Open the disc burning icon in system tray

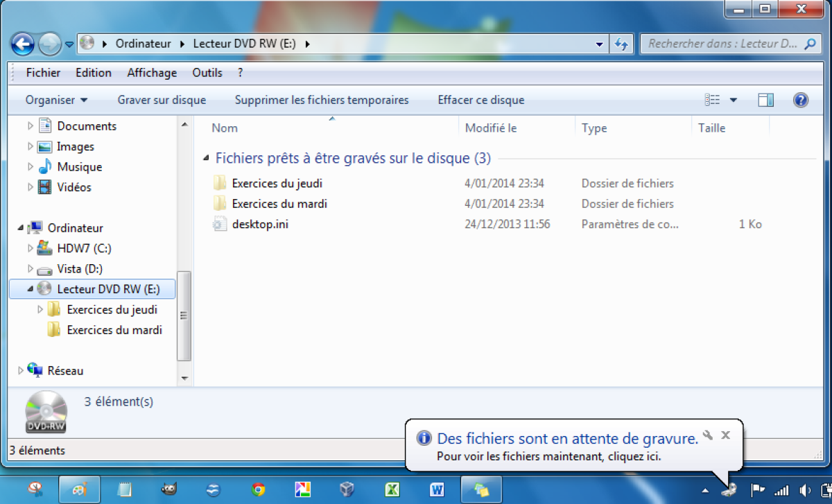click(x=729, y=489)
